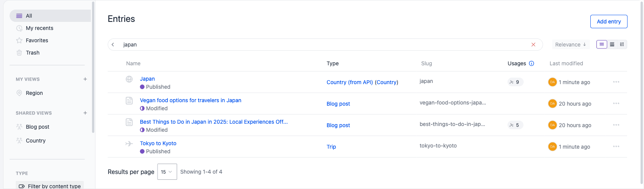Click document icon of Best Things row
The height and width of the screenshot is (189, 644).
129,122
